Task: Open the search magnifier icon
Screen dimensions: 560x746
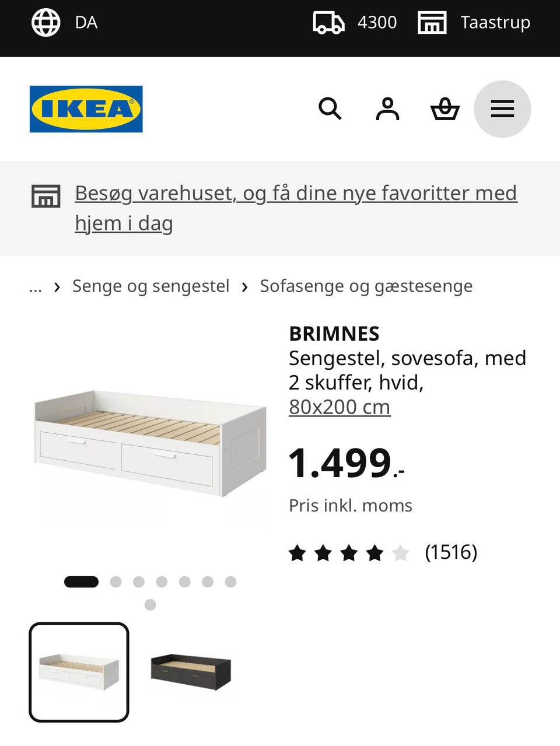Action: (330, 109)
